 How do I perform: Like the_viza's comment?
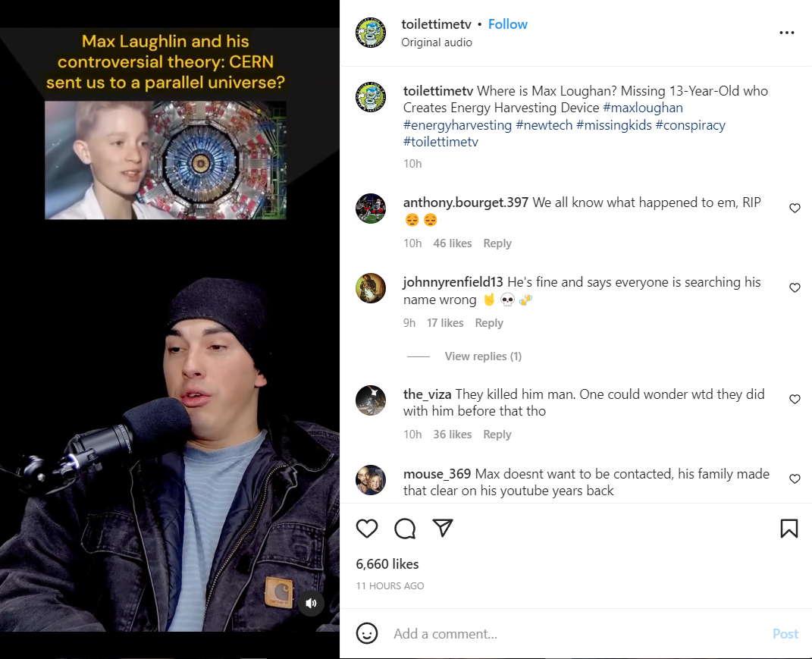pyautogui.click(x=795, y=400)
